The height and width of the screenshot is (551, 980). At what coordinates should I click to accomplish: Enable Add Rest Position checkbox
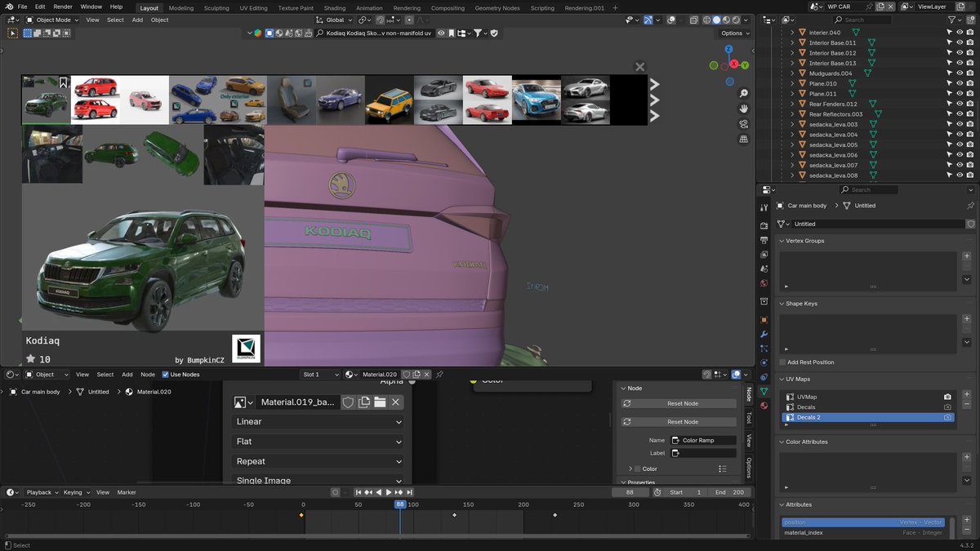click(783, 362)
